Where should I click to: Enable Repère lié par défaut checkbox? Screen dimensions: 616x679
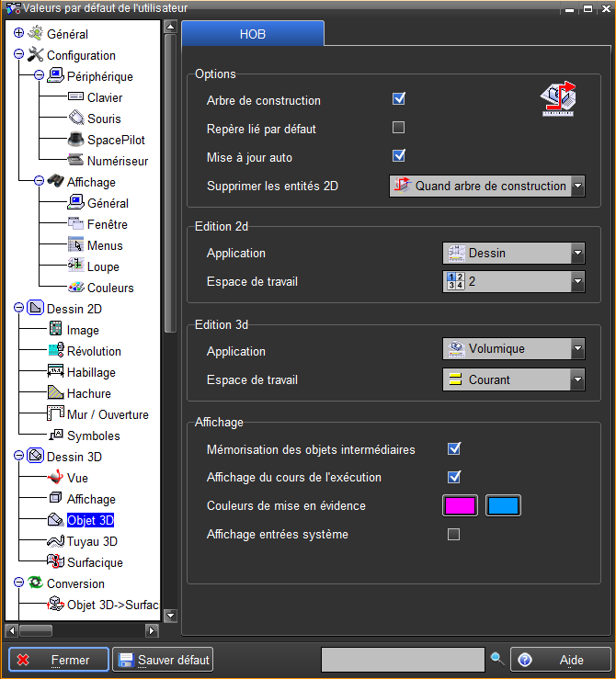coord(399,128)
